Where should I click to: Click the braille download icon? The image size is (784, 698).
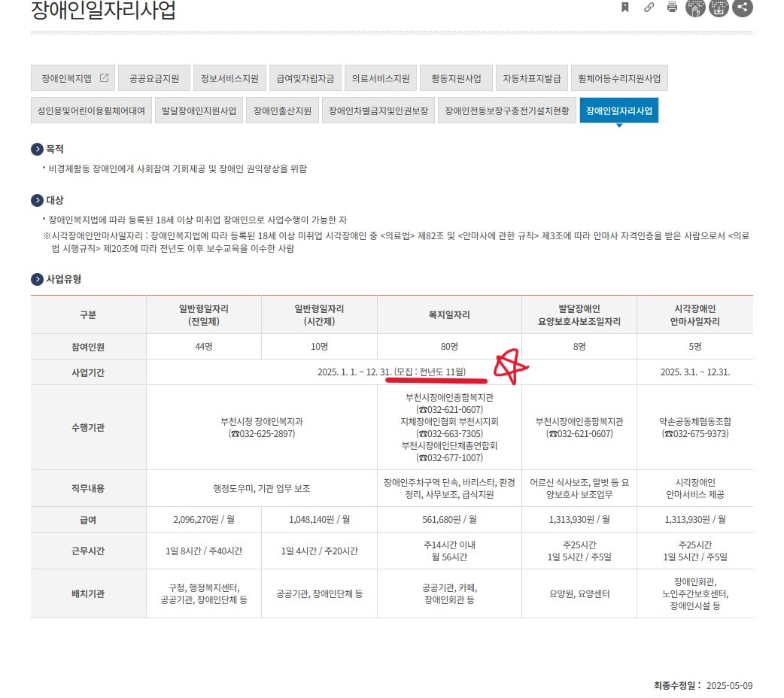(x=719, y=8)
